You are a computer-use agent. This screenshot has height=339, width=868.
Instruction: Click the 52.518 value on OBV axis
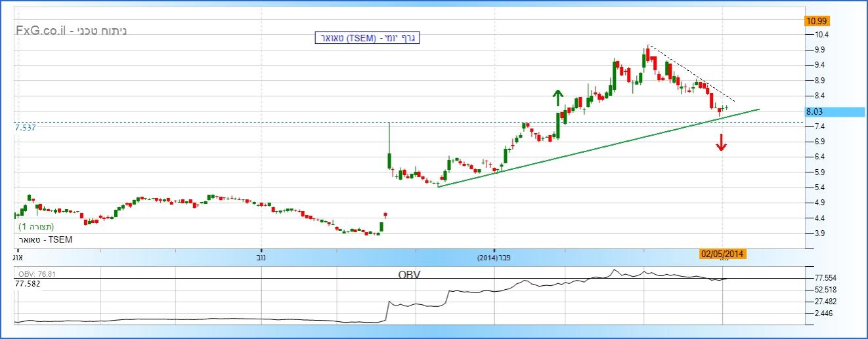pyautogui.click(x=825, y=289)
